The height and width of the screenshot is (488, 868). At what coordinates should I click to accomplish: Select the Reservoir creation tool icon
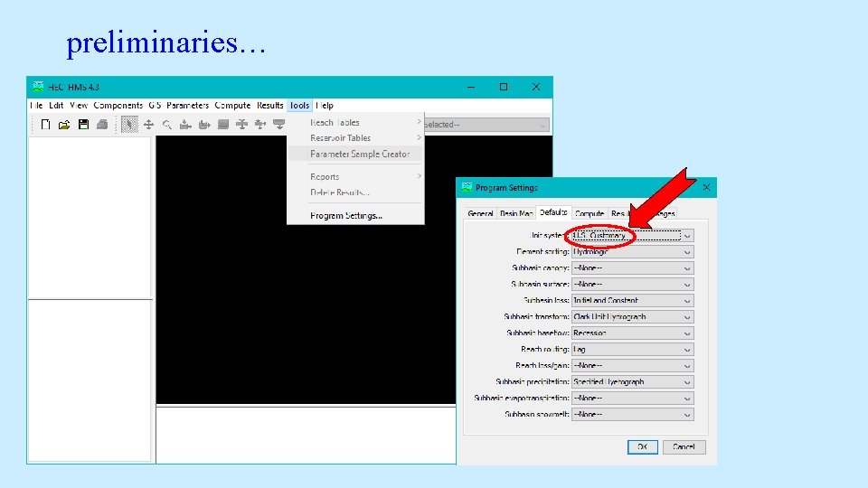coord(223,125)
